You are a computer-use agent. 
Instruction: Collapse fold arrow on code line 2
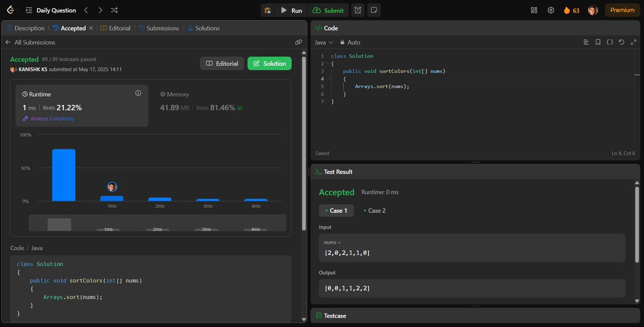tap(327, 63)
